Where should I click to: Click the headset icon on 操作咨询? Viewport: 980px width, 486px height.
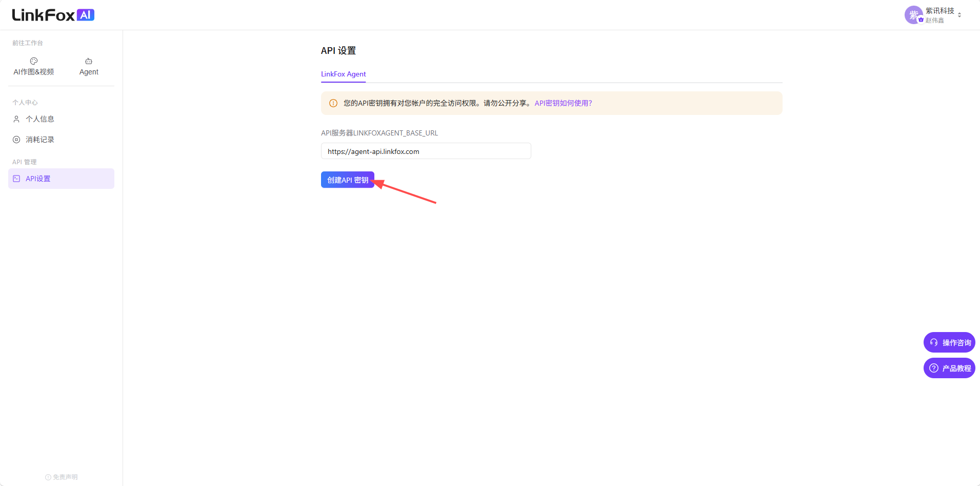[934, 342]
